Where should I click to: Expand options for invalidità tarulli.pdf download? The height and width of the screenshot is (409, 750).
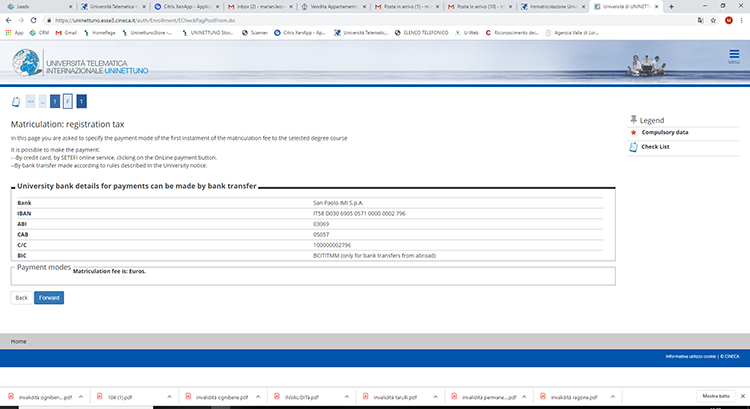(x=435, y=397)
